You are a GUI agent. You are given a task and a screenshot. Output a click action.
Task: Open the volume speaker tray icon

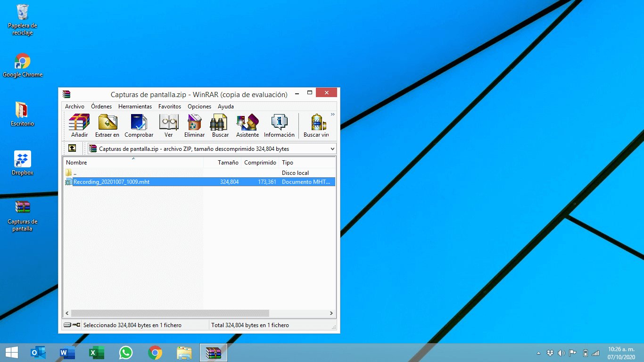(x=561, y=353)
